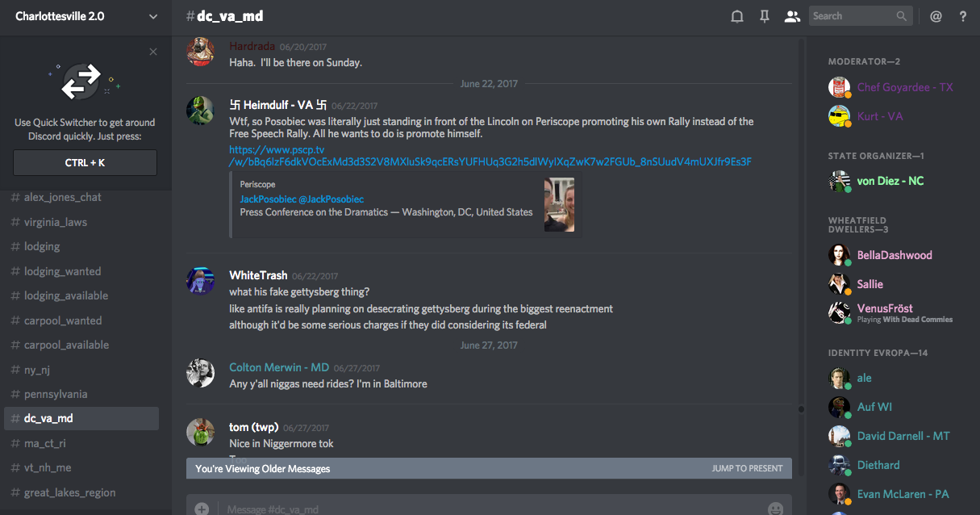The image size is (980, 515).
Task: Click Jump to Present
Action: click(x=747, y=468)
